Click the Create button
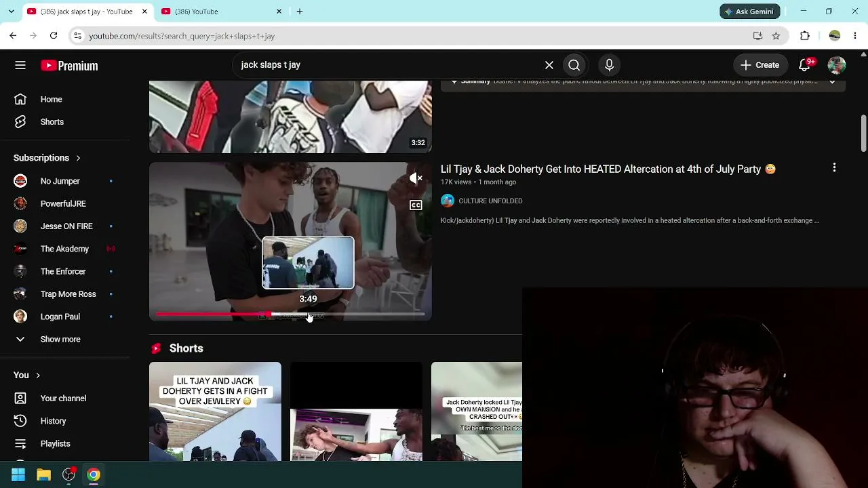The image size is (868, 488). 760,65
